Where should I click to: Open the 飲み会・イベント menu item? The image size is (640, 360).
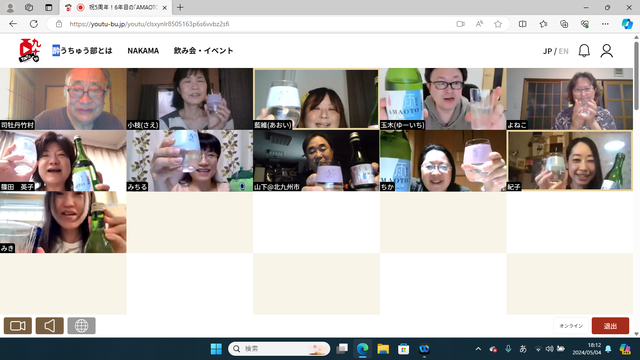pyautogui.click(x=203, y=51)
